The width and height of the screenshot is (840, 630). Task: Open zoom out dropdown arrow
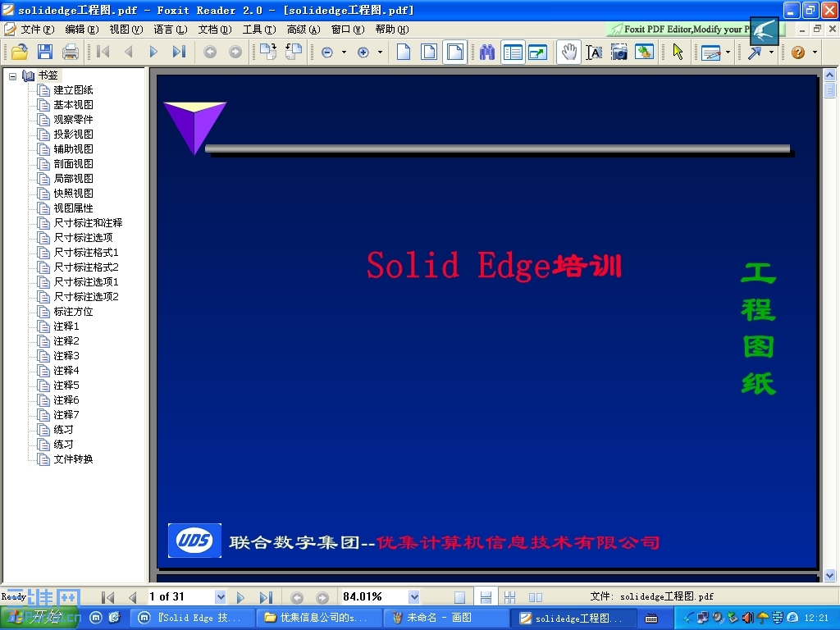click(x=344, y=52)
